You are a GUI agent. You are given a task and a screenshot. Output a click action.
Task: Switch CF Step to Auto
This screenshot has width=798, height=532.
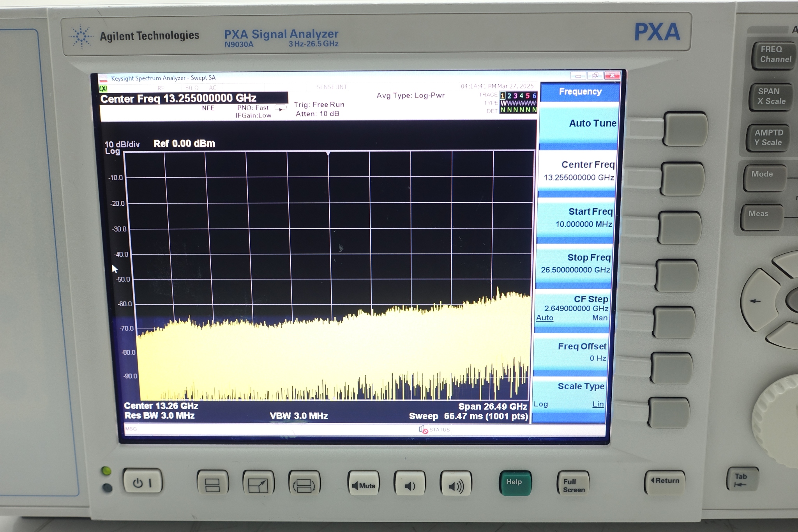[544, 318]
